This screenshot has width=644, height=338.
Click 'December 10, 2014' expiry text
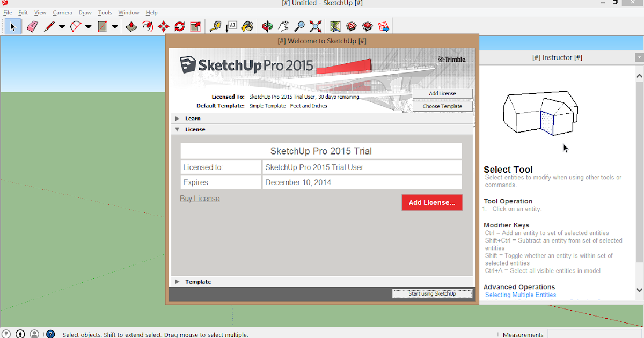[298, 182]
